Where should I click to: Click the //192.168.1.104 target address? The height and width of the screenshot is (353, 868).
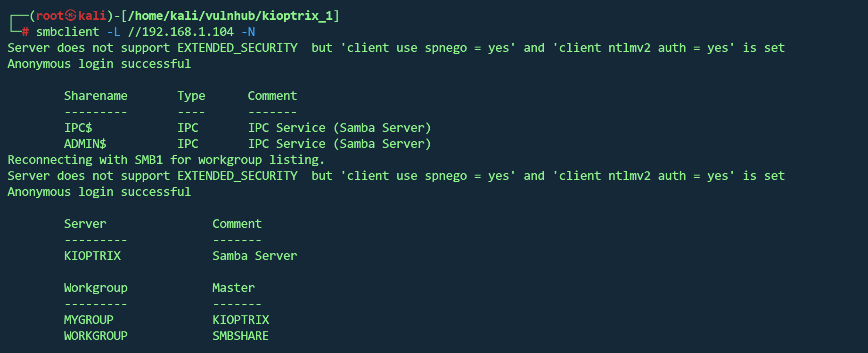[x=180, y=32]
